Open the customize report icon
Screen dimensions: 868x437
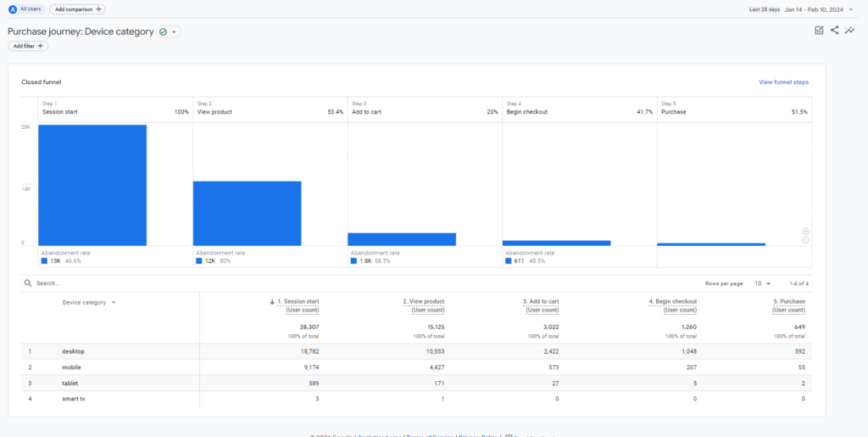point(819,31)
